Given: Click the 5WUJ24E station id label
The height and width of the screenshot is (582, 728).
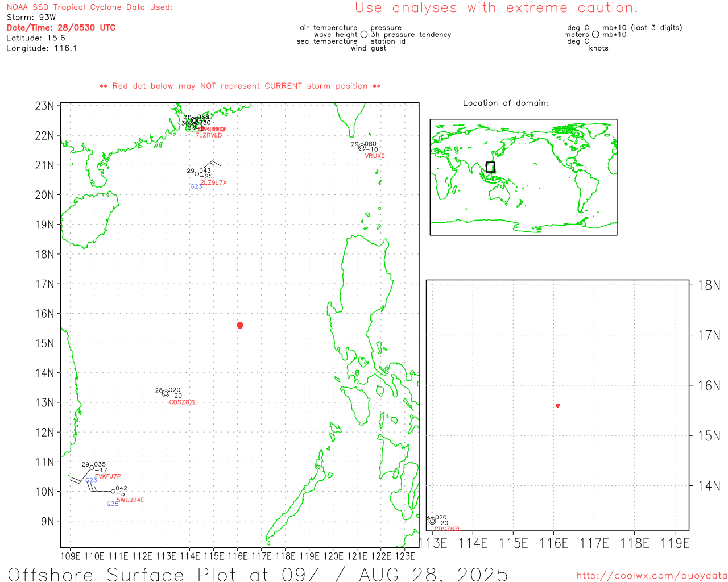Looking at the screenshot, I should [x=130, y=500].
